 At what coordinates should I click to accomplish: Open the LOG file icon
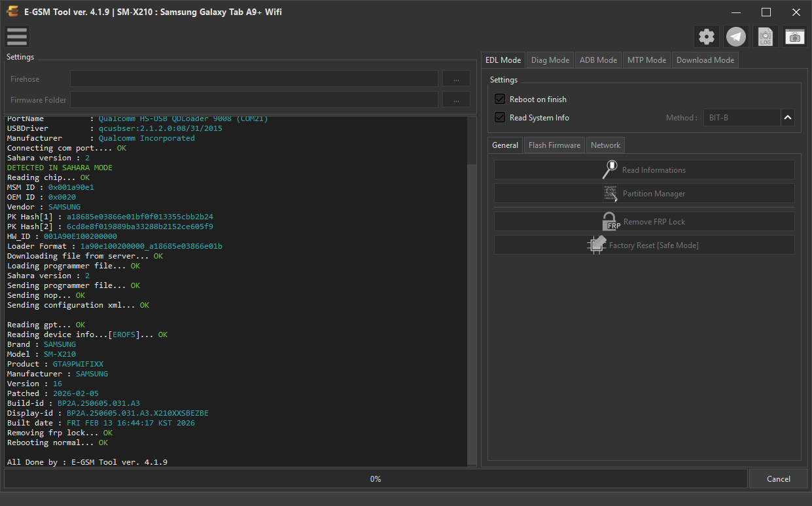[x=766, y=37]
